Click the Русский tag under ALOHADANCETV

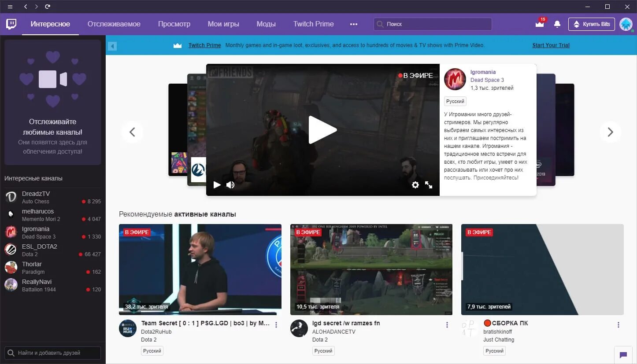(x=323, y=351)
